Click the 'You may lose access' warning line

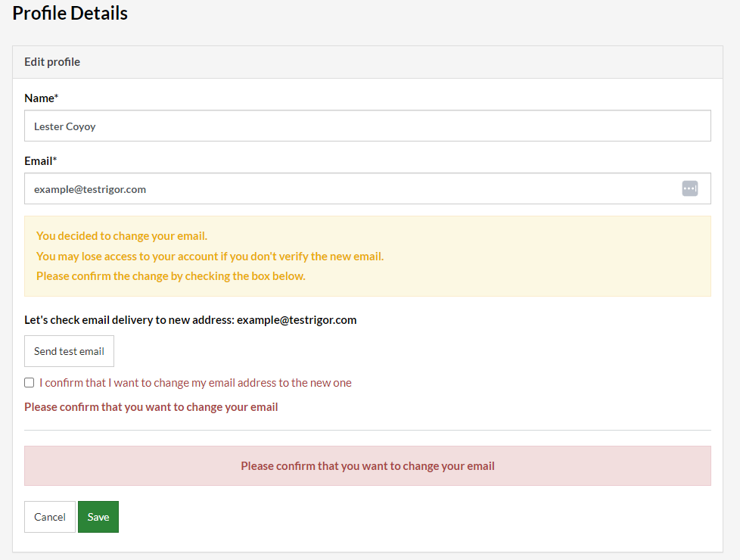tap(210, 257)
